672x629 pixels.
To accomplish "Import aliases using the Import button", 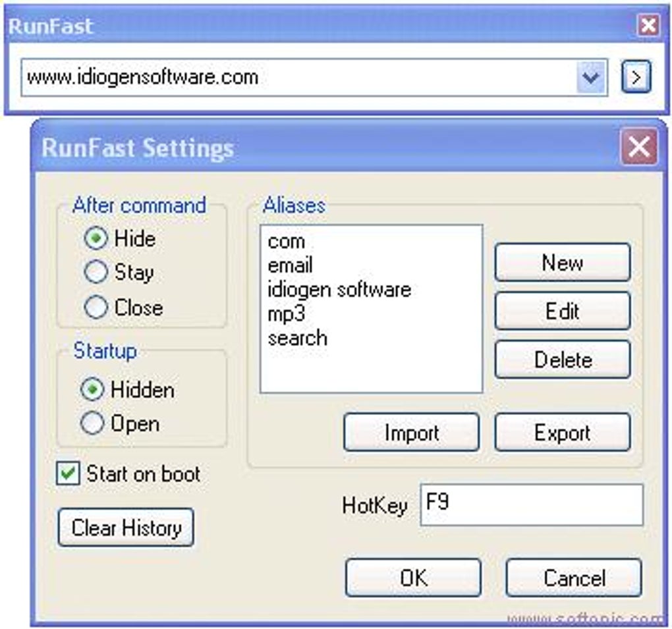I will pos(411,433).
